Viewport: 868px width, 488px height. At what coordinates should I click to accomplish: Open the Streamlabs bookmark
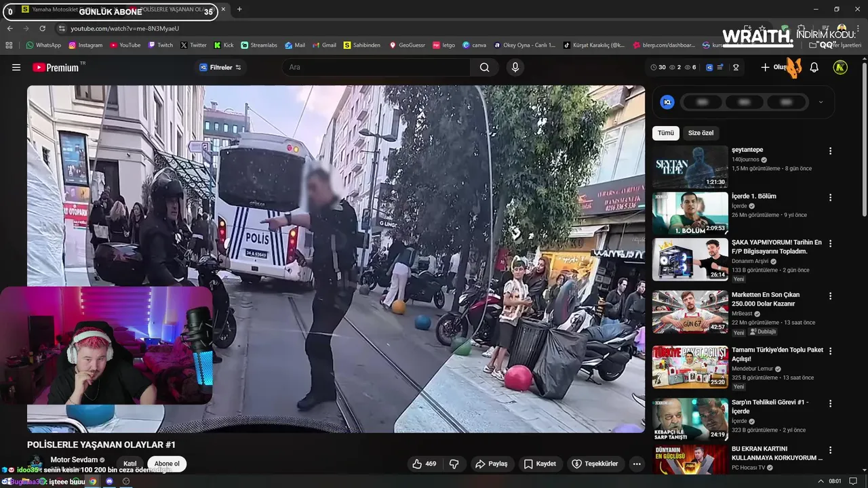tap(259, 45)
